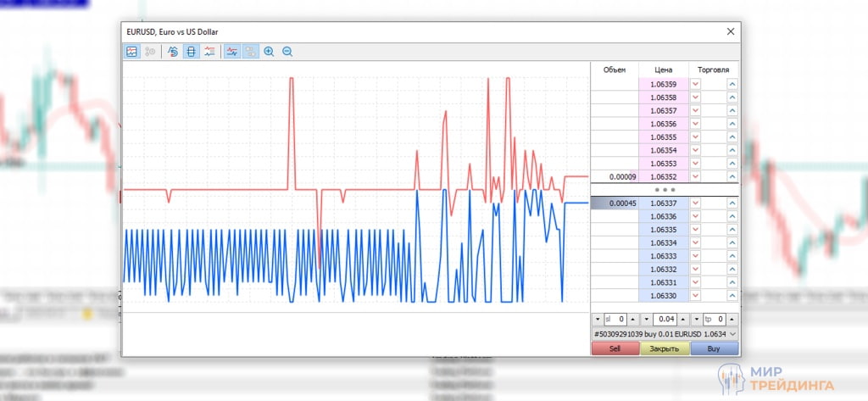Click the time and sales list icon
Screen dimensions: 868x401
209,52
